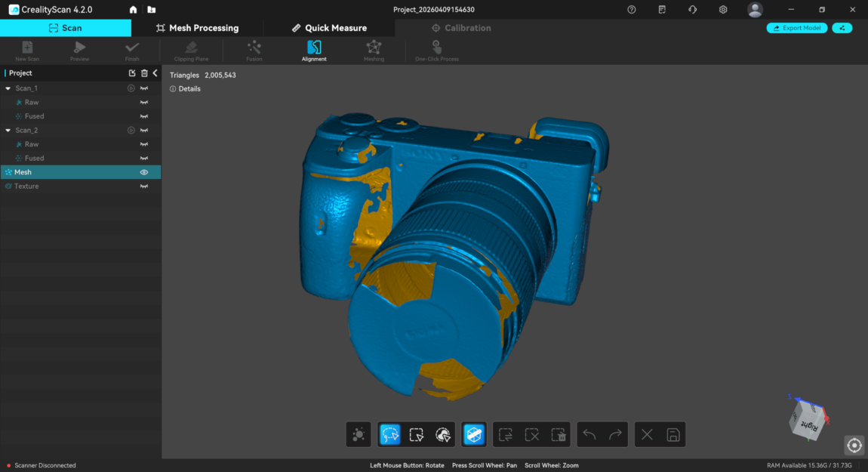Open customer support headset icon
This screenshot has width=868, height=472.
click(692, 10)
